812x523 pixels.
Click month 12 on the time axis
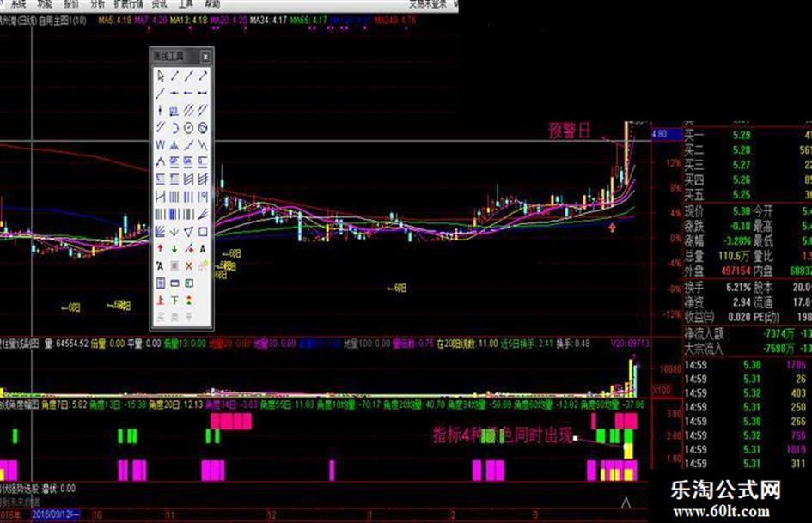(x=272, y=515)
